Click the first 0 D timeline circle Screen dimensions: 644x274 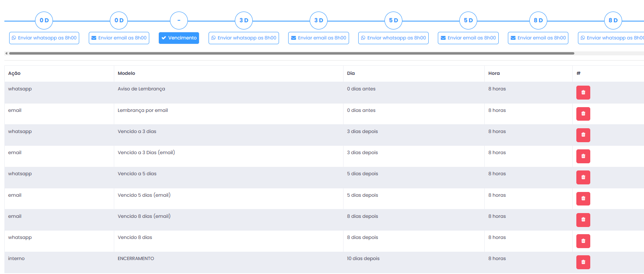pyautogui.click(x=44, y=20)
